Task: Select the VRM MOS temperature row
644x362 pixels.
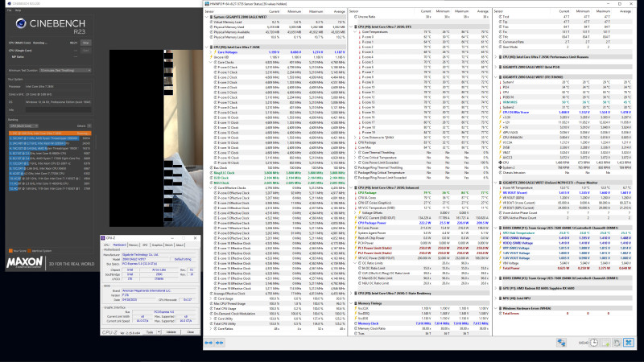Action: (565, 102)
